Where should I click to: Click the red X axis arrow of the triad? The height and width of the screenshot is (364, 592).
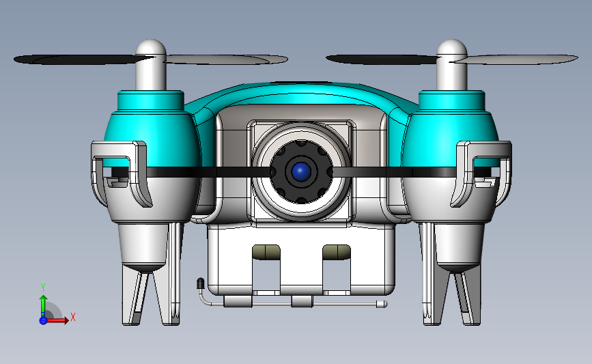pos(57,320)
